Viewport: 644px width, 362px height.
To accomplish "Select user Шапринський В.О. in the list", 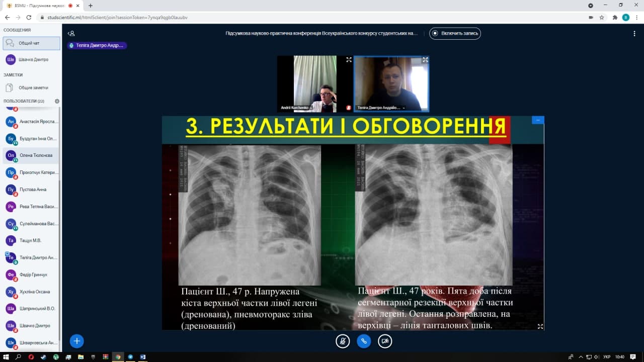I will click(31, 309).
